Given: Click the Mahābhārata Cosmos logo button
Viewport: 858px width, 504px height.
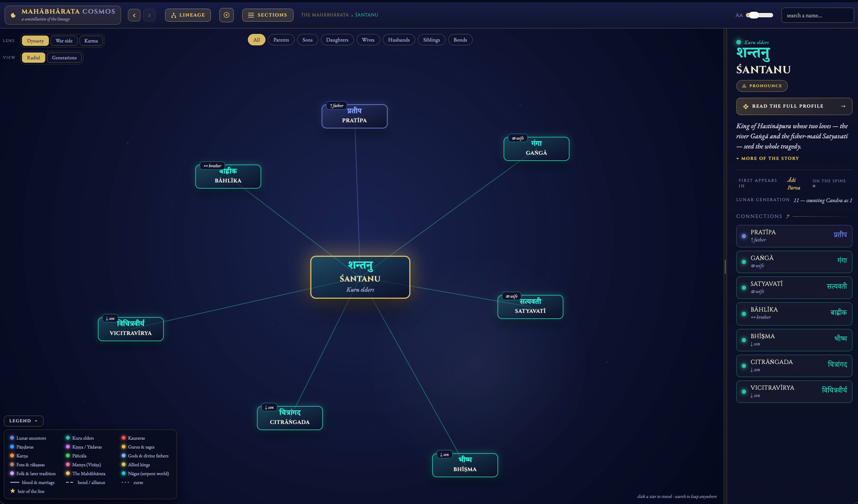Looking at the screenshot, I should [63, 15].
